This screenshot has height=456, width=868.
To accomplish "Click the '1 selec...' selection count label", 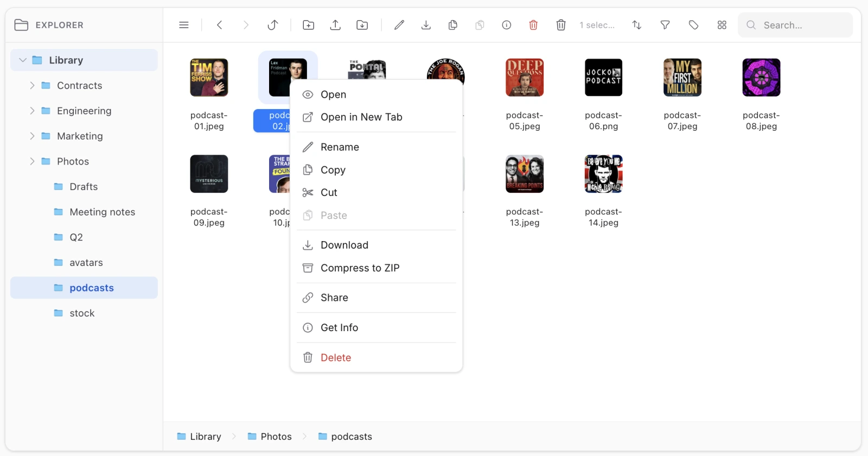I will [597, 25].
